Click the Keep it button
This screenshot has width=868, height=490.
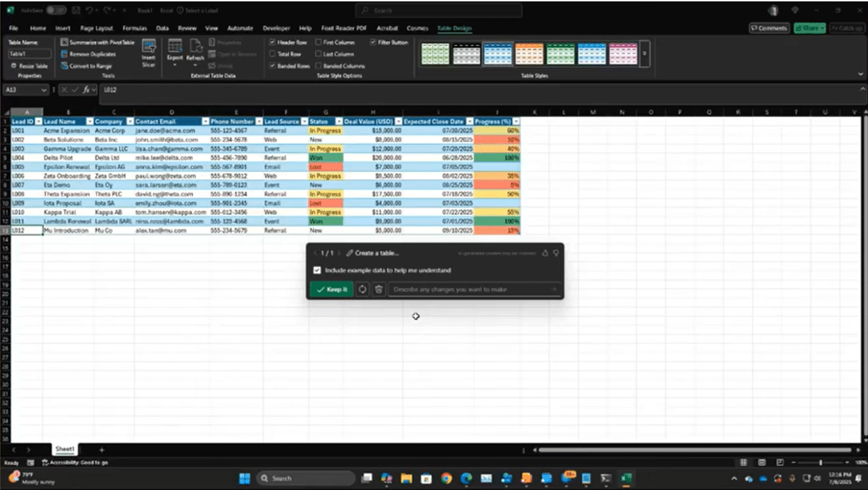pyautogui.click(x=332, y=289)
